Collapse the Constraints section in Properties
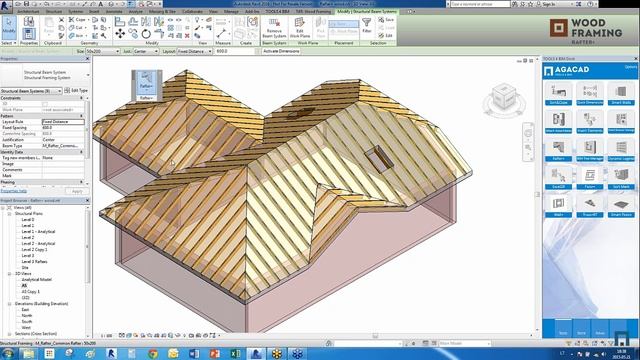The image size is (640, 360). tap(81, 98)
